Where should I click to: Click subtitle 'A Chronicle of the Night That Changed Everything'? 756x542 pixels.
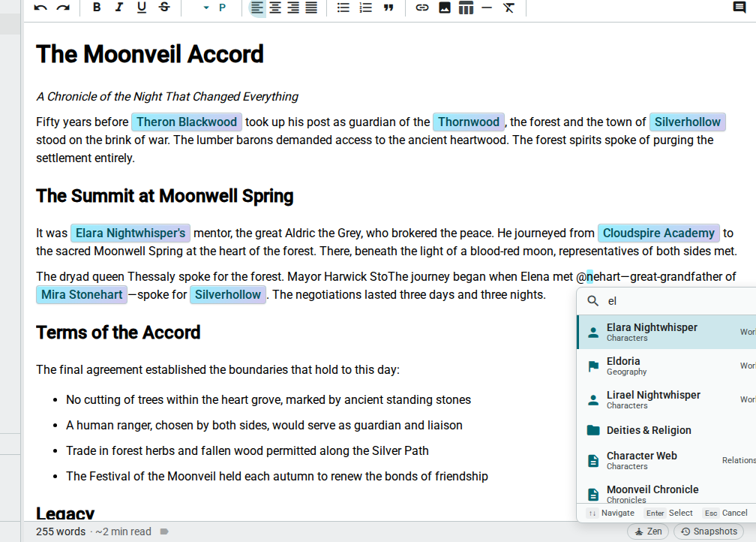click(167, 97)
